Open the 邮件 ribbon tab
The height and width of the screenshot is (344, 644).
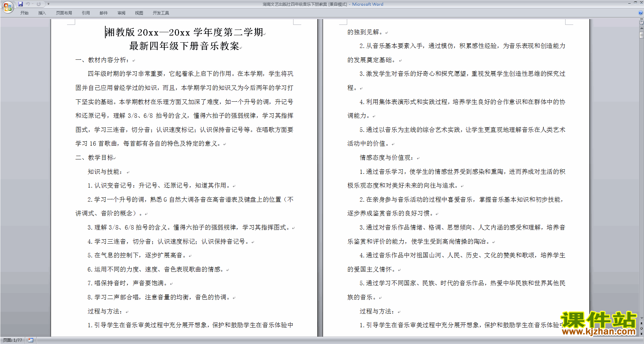click(104, 13)
